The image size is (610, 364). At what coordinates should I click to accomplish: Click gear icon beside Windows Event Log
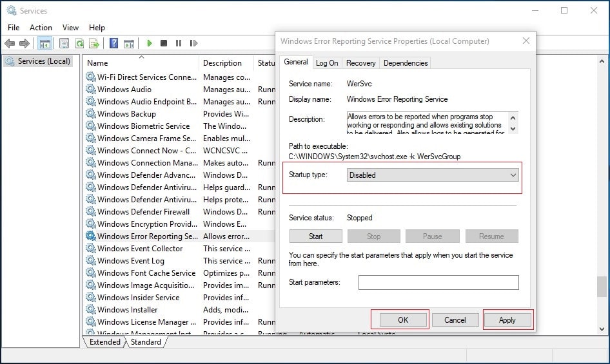coord(91,260)
